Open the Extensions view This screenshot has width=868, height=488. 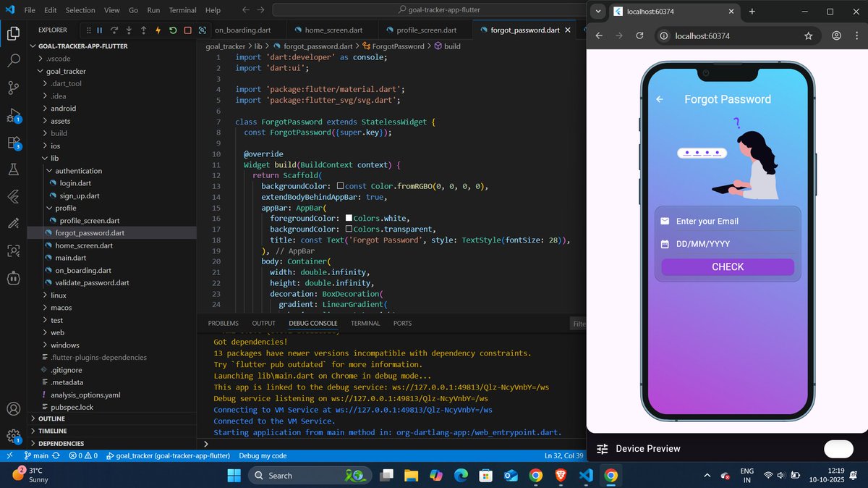coord(13,142)
